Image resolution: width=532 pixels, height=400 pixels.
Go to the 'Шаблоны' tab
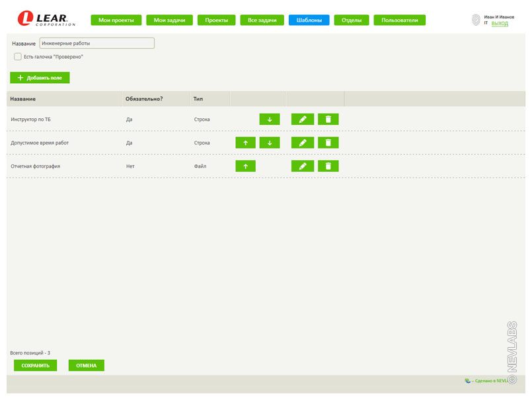[309, 20]
